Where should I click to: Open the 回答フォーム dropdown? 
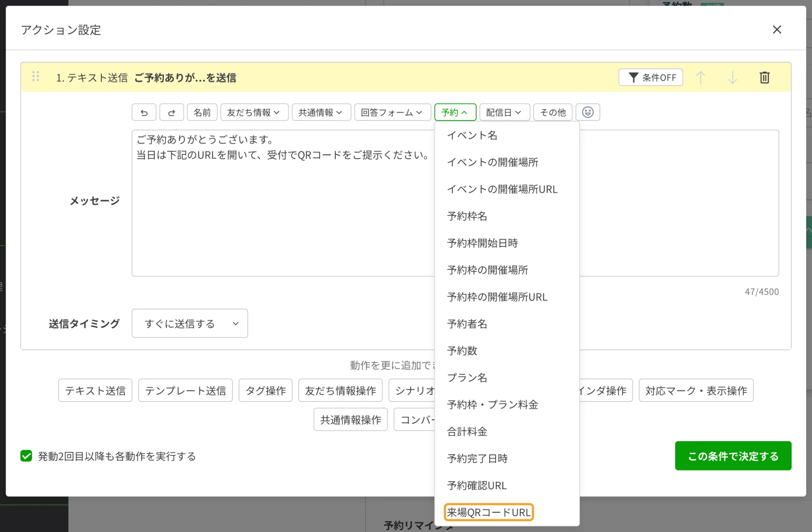click(x=393, y=113)
